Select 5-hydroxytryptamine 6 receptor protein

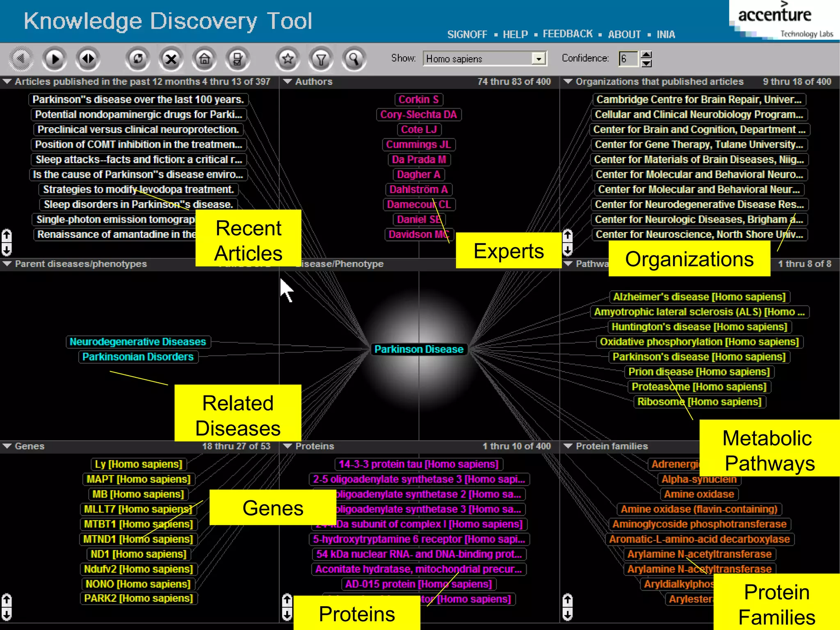click(x=419, y=539)
